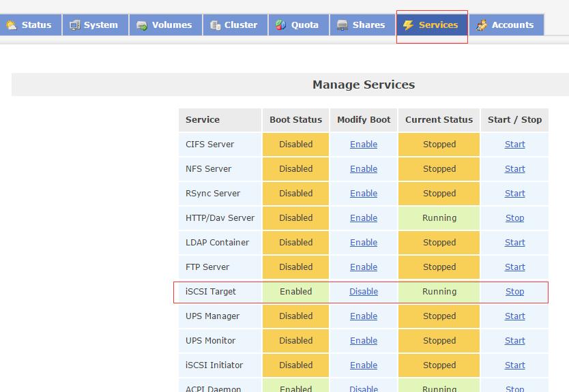Disable iSCSI Target at boot
Image resolution: width=569 pixels, height=392 pixels.
tap(364, 292)
